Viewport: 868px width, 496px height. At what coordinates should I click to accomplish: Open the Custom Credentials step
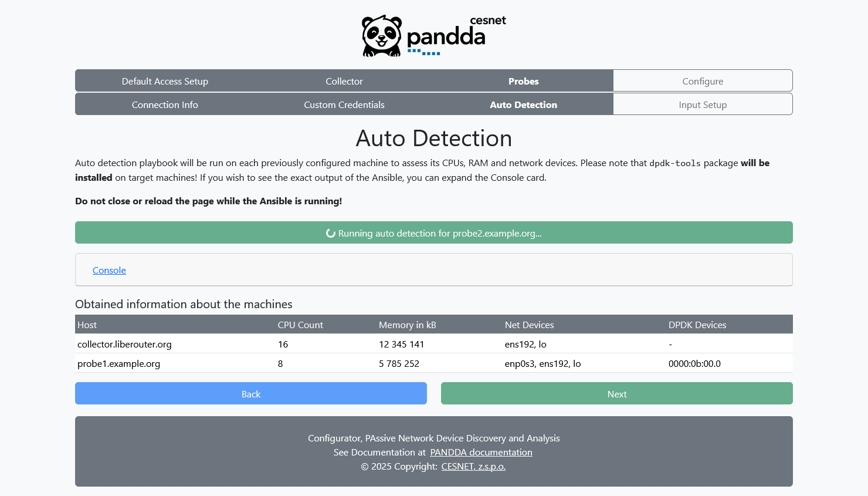(x=344, y=104)
